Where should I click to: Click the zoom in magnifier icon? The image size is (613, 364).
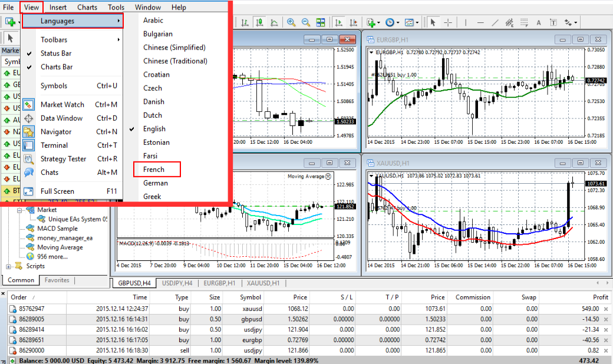(x=291, y=22)
